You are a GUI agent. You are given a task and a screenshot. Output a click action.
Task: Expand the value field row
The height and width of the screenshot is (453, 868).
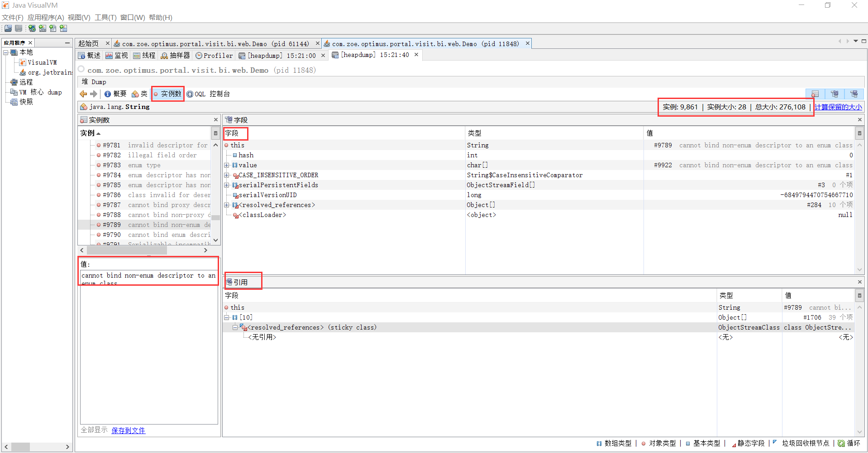[x=227, y=165]
